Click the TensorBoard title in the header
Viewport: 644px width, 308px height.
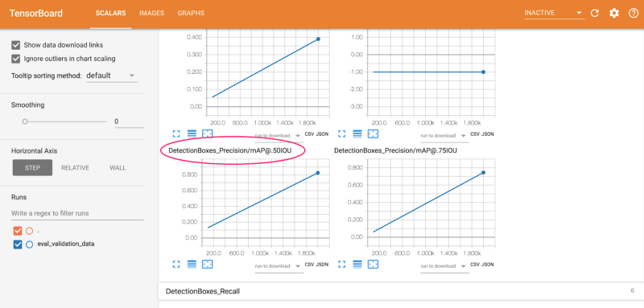point(36,13)
